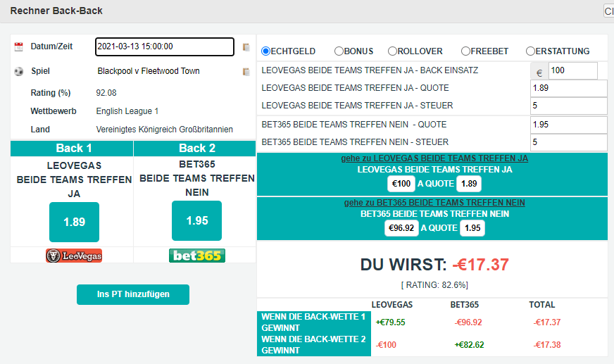The image size is (614, 364).
Task: Edit the LeoVegas Quote field 1.89
Action: coord(568,88)
